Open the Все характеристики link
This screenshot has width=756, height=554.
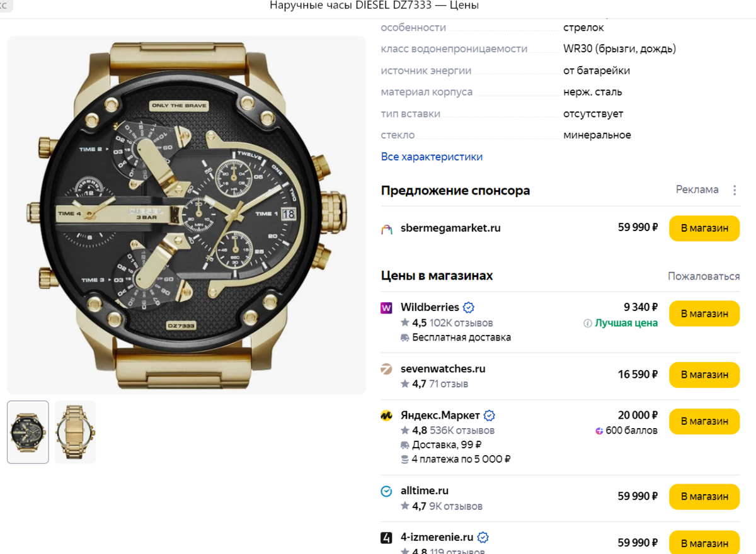432,157
